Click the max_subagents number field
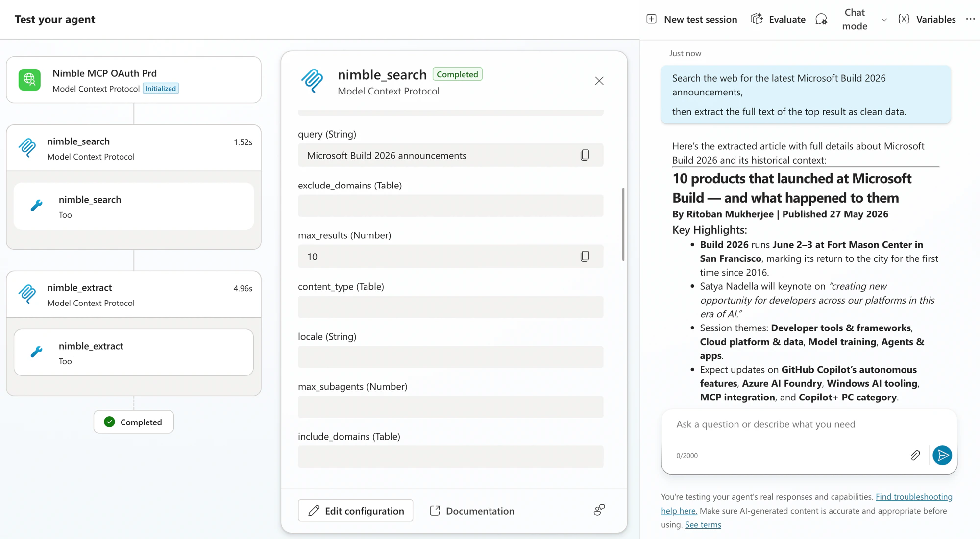This screenshot has width=980, height=539. click(450, 407)
